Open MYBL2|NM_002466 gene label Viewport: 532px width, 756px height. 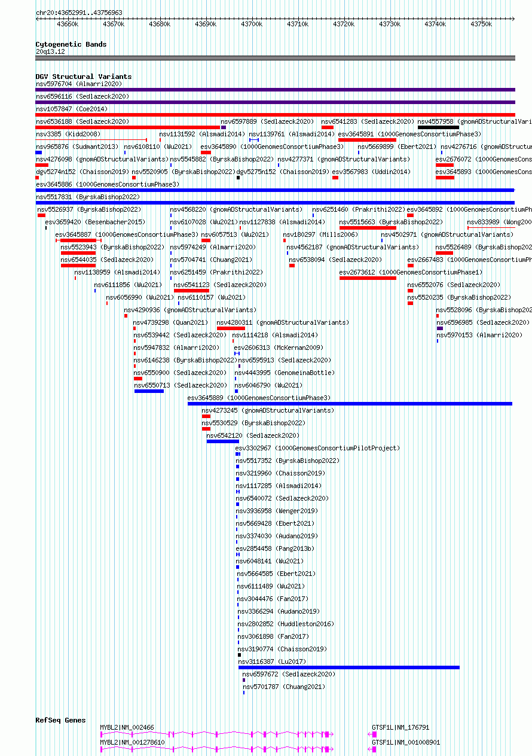(x=127, y=727)
